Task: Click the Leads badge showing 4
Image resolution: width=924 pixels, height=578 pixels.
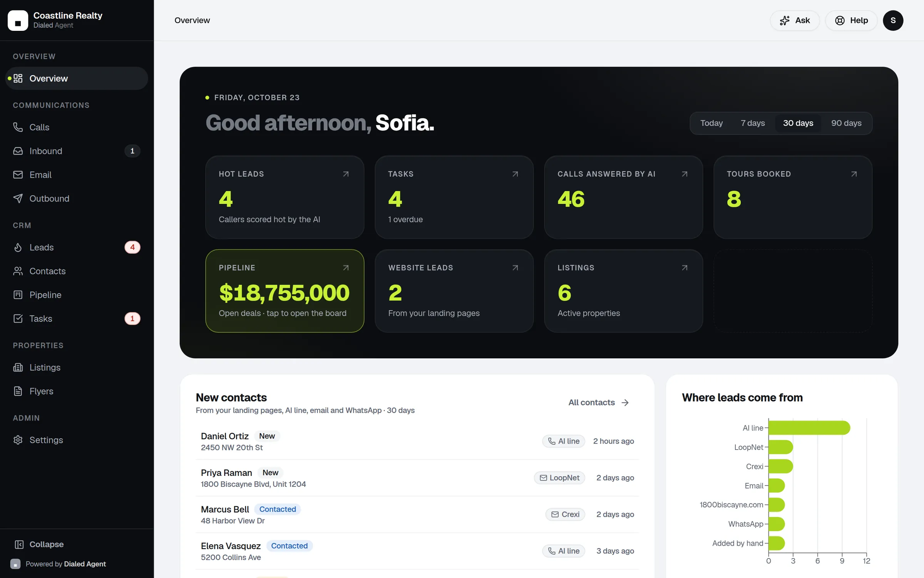Action: (132, 247)
